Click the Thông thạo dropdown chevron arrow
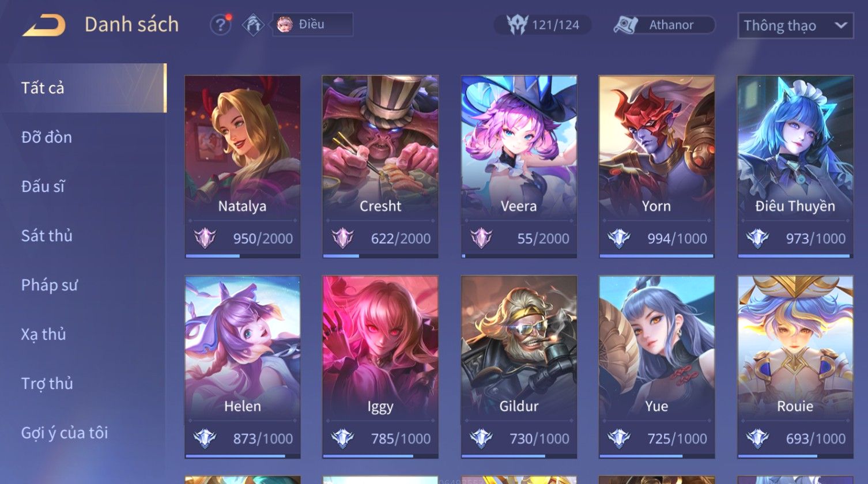The width and height of the screenshot is (868, 484). tap(840, 26)
